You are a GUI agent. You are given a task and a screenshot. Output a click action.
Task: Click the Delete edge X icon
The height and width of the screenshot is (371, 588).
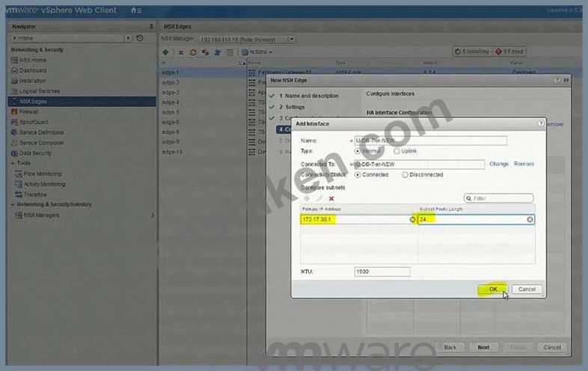[181, 52]
